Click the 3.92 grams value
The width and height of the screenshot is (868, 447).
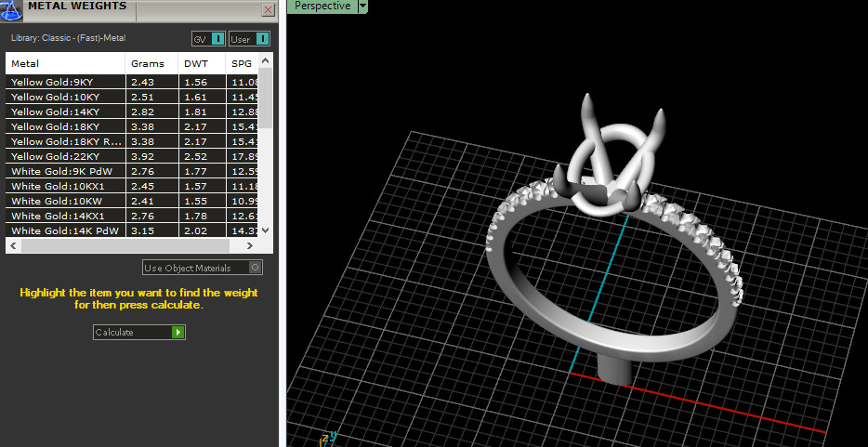pos(142,156)
